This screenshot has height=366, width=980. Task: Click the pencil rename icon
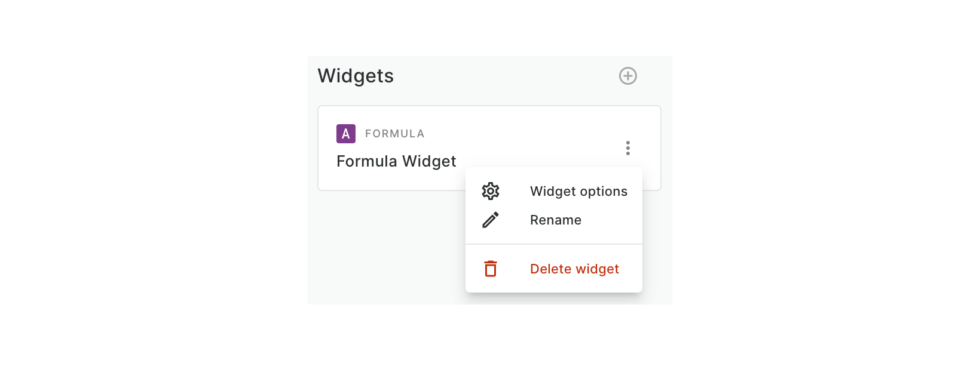491,220
